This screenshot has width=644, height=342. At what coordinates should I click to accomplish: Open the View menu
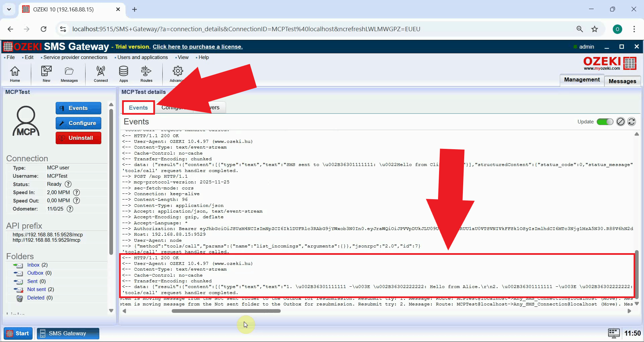pos(183,57)
